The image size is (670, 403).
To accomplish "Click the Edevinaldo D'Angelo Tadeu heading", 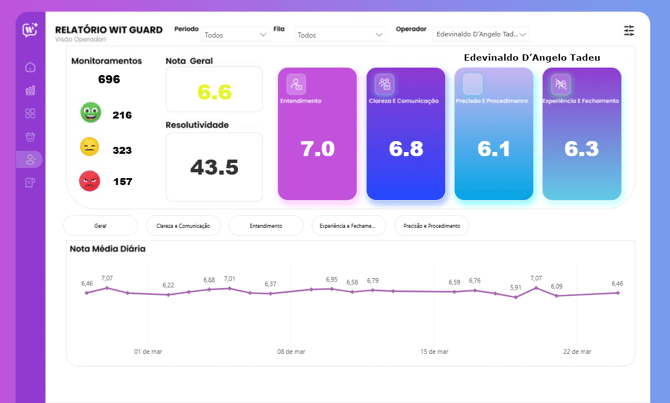I will (532, 58).
